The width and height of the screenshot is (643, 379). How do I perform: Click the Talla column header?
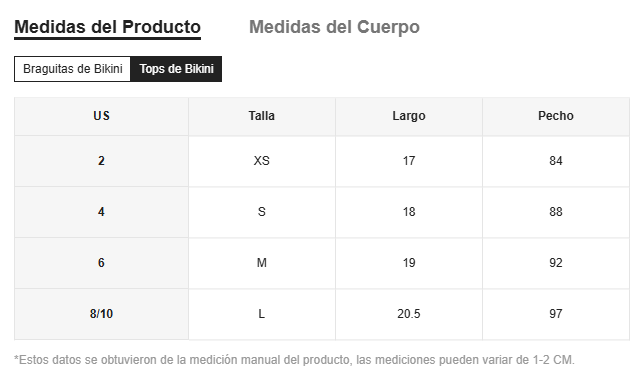pyautogui.click(x=262, y=116)
